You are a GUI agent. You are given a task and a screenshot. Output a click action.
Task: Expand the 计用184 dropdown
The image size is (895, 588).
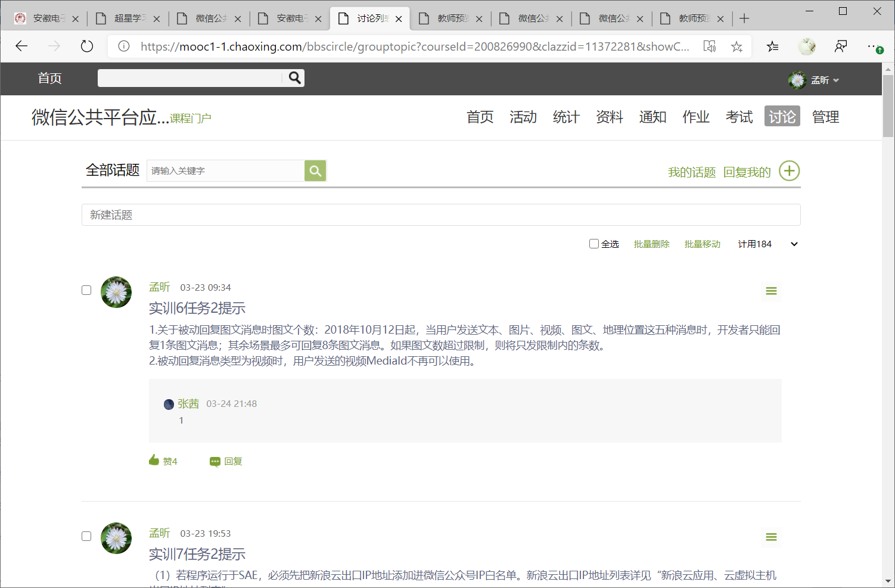pos(794,244)
